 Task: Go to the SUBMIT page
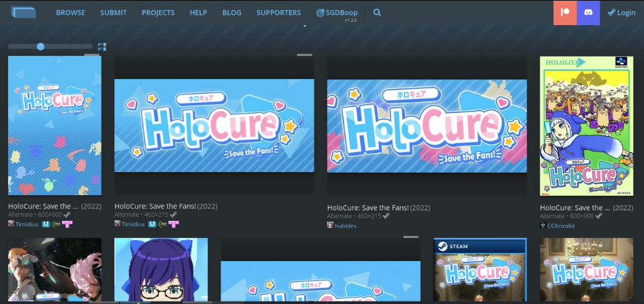(x=114, y=13)
